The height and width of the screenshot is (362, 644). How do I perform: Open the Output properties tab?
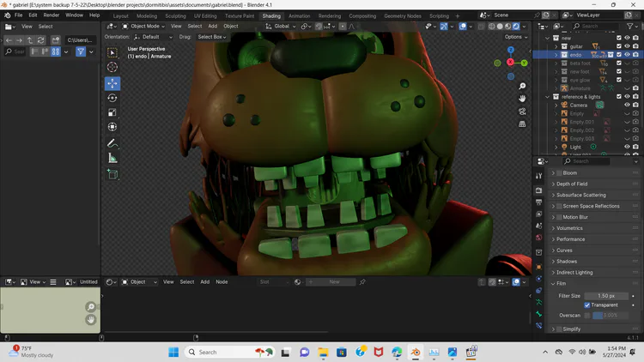(x=539, y=202)
